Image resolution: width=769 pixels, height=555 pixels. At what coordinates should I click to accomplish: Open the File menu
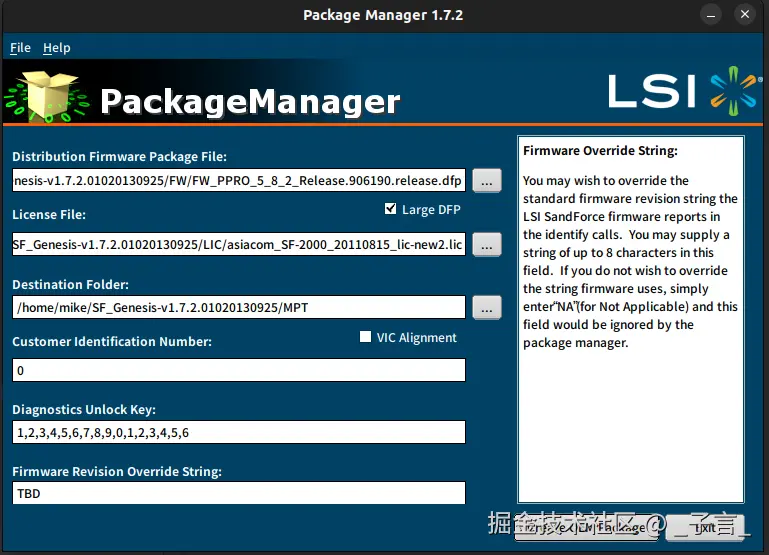coord(20,48)
